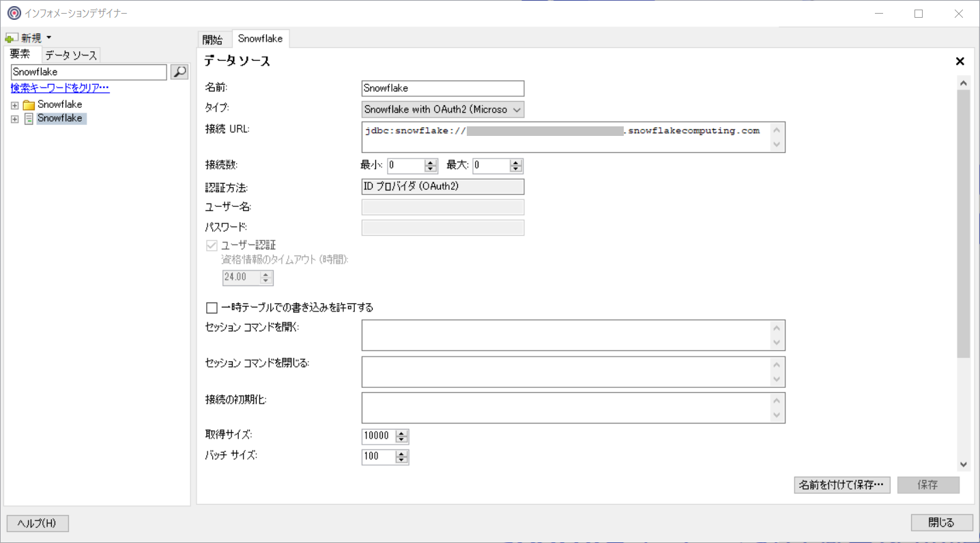The height and width of the screenshot is (543, 980).
Task: Decrease the バッチ サイズ value
Action: tap(402, 460)
